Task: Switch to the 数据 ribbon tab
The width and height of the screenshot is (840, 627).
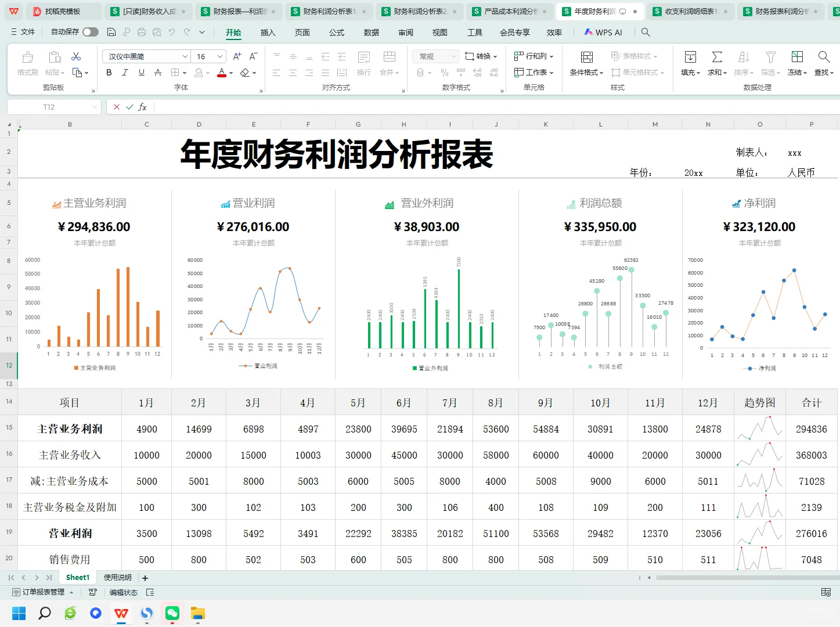Action: (372, 33)
